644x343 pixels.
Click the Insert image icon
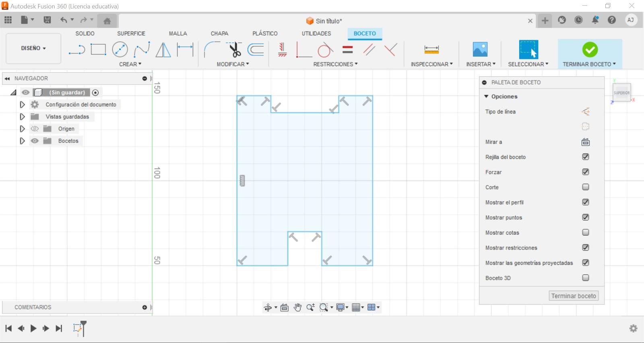click(480, 50)
